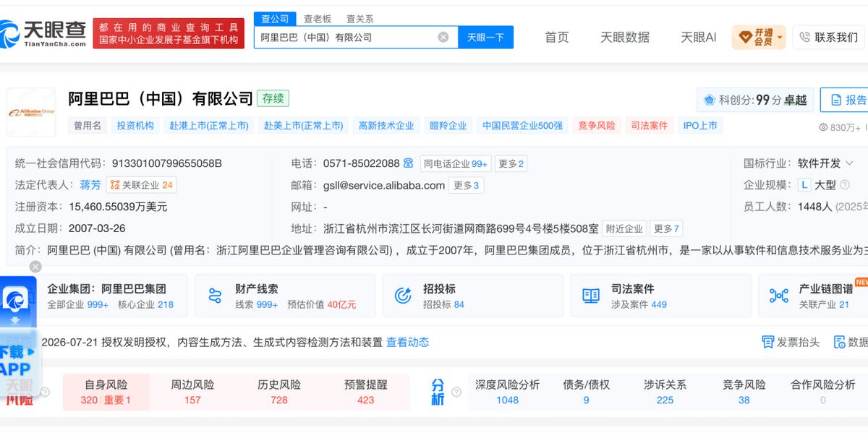The image size is (868, 433).
Task: Click the 科创分 hexagon score icon
Action: (x=710, y=100)
